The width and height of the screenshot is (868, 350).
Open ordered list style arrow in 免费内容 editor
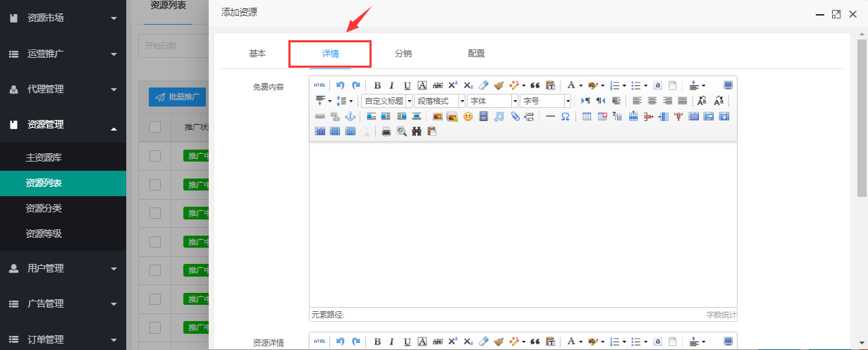coord(625,85)
